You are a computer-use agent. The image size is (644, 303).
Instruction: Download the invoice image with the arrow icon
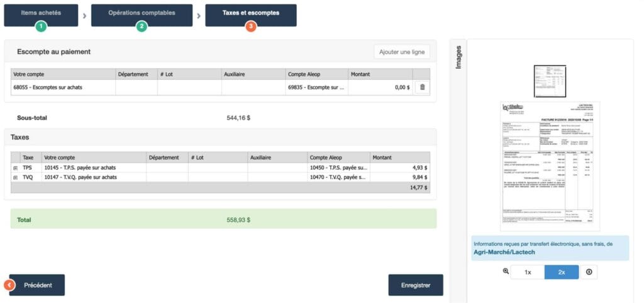tap(589, 272)
